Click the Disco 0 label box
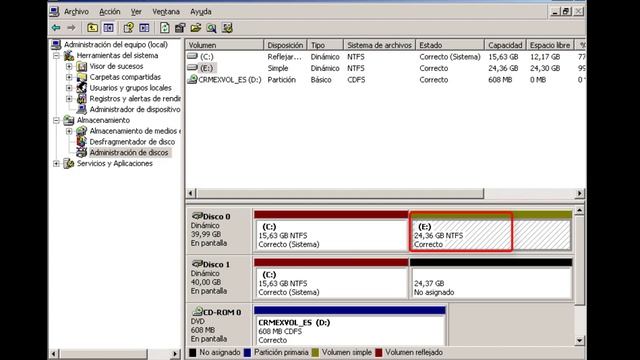 point(219,231)
